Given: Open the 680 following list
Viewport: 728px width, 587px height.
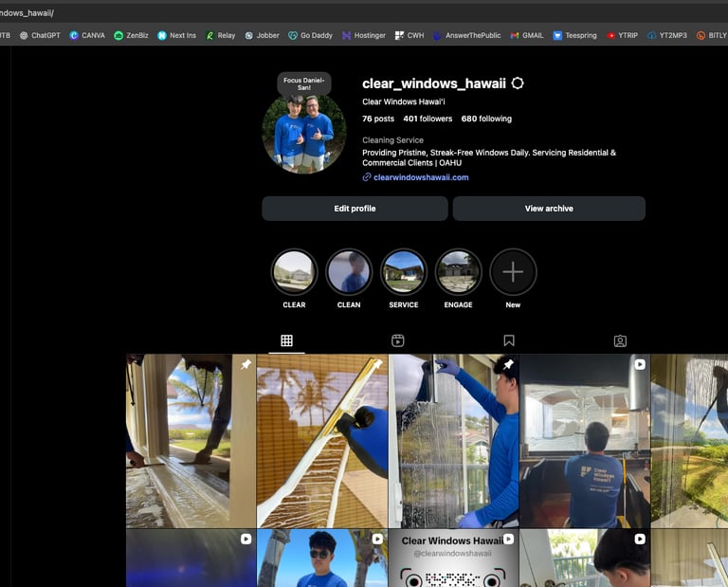Looking at the screenshot, I should pos(486,119).
